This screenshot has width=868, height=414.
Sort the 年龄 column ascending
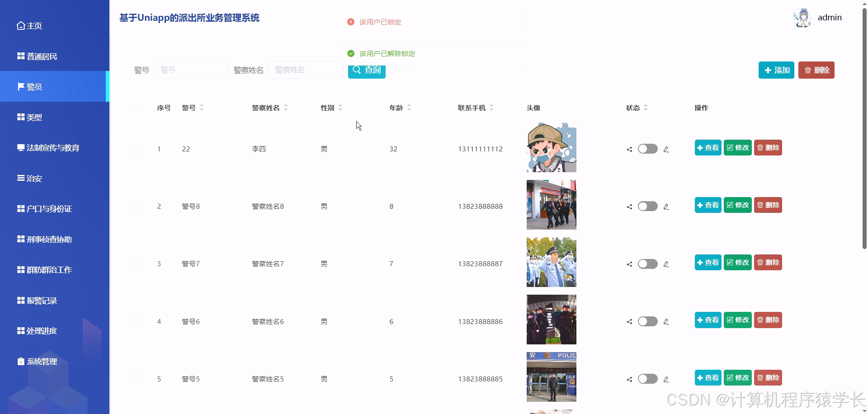(409, 105)
